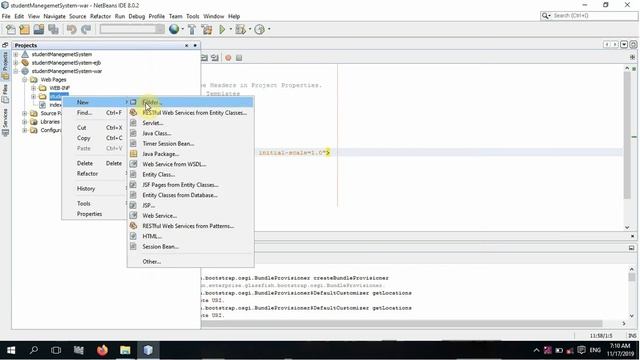Image resolution: width=640 pixels, height=360 pixels.
Task: Expand the WEB-INF folder node
Action: (33, 88)
